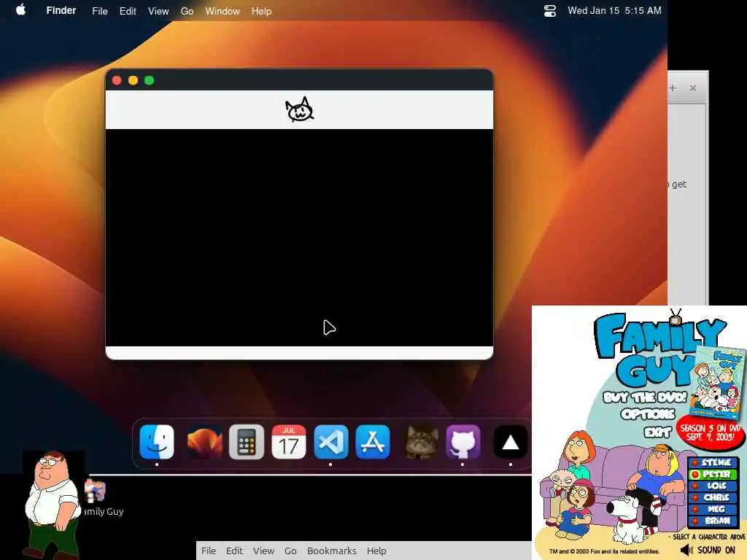
Task: Open the Edit menu in top bar
Action: pyautogui.click(x=128, y=11)
